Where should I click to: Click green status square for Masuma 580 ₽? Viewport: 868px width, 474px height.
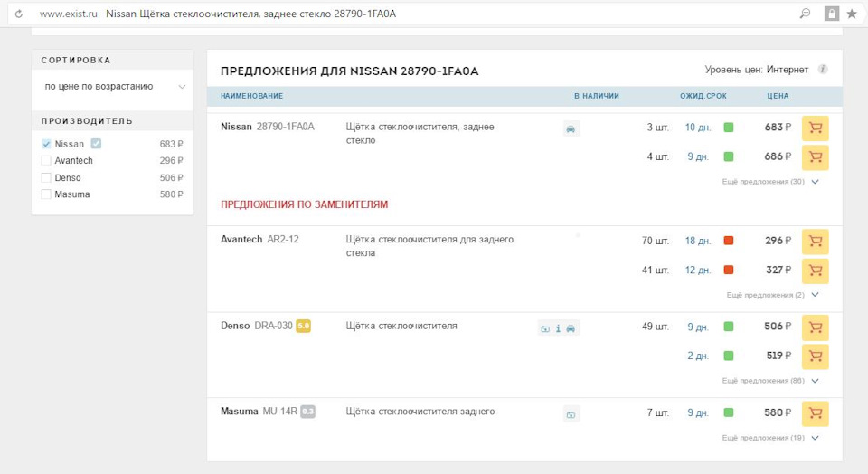click(x=729, y=412)
